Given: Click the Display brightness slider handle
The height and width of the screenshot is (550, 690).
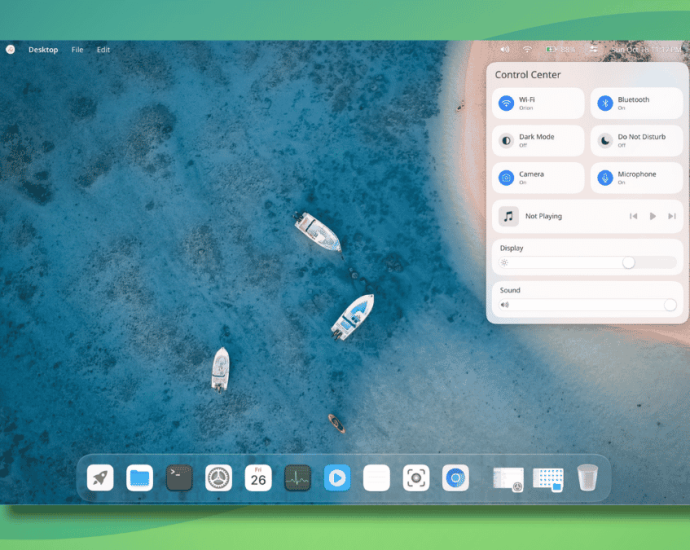Looking at the screenshot, I should 628,263.
